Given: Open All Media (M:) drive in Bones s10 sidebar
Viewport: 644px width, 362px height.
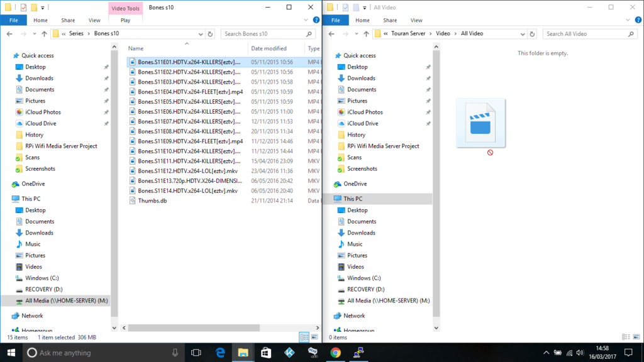Looking at the screenshot, I should point(67,301).
